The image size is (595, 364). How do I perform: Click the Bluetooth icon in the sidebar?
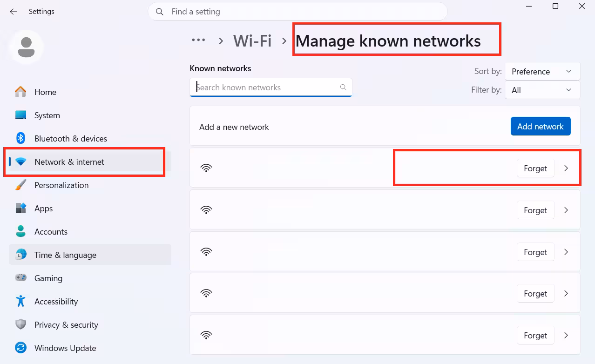click(x=20, y=138)
